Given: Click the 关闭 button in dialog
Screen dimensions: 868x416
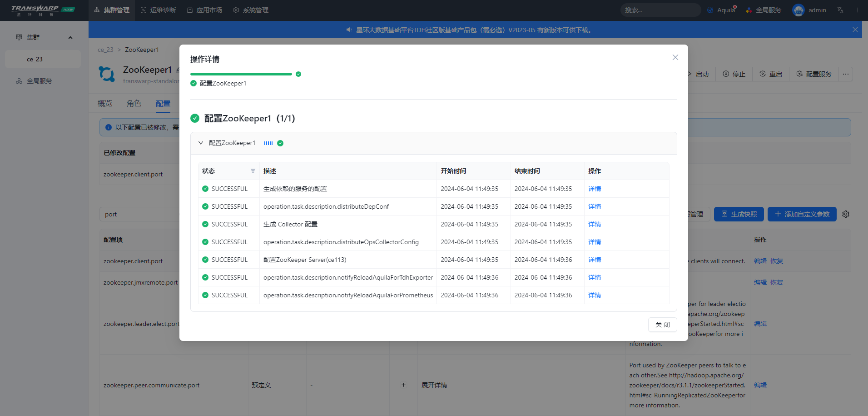Looking at the screenshot, I should (x=662, y=325).
